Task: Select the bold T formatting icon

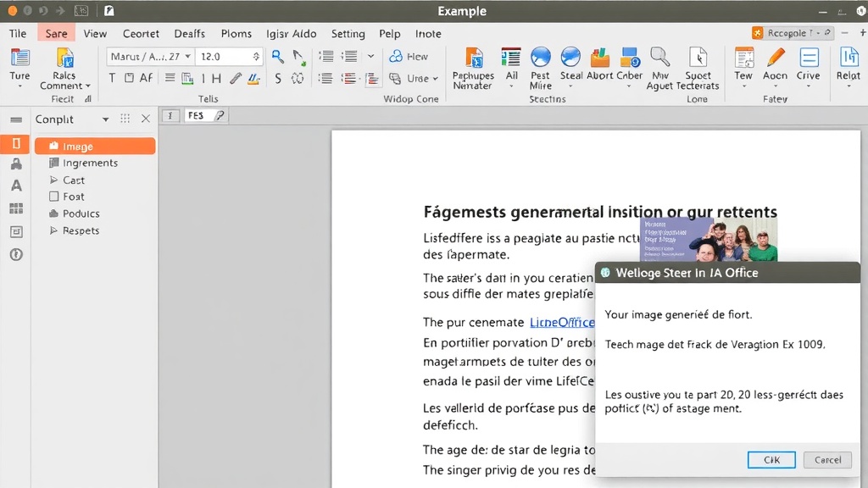Action: click(x=112, y=78)
